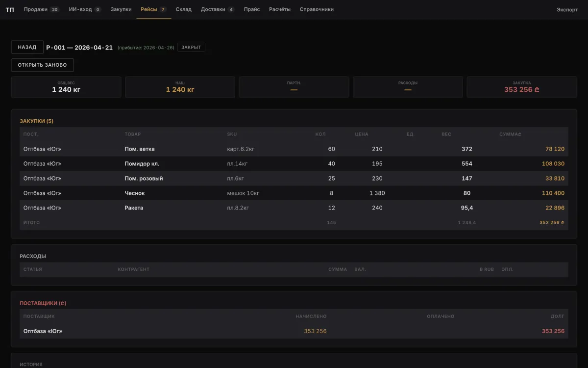Click the sum value 108 030
Screen dimensions: 588x368
click(x=553, y=164)
